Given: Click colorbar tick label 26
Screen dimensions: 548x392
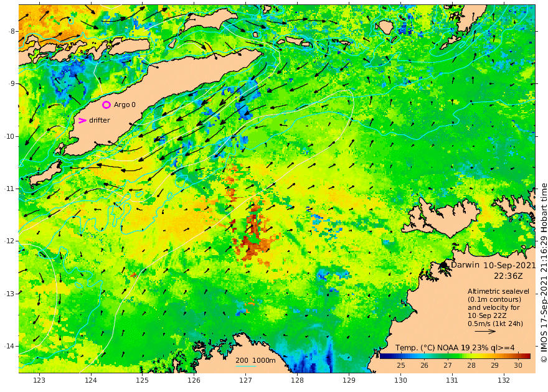Looking at the screenshot, I should tap(424, 365).
